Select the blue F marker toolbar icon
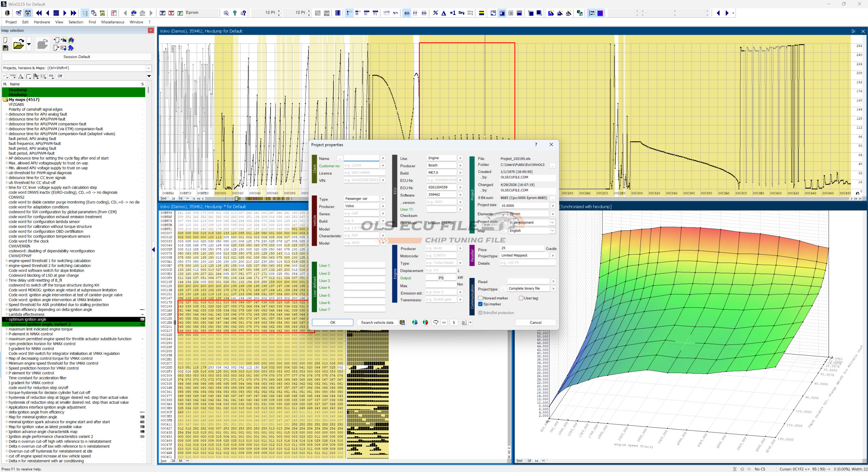 point(162,13)
